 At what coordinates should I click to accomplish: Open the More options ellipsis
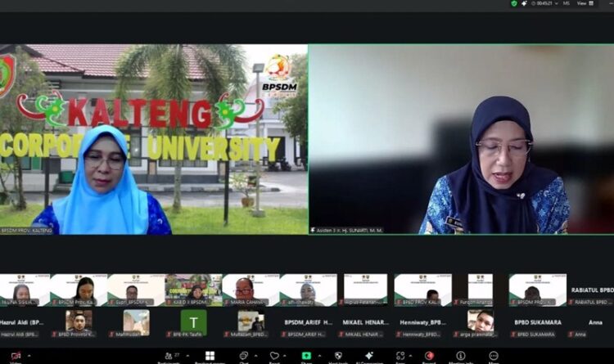[x=494, y=355]
